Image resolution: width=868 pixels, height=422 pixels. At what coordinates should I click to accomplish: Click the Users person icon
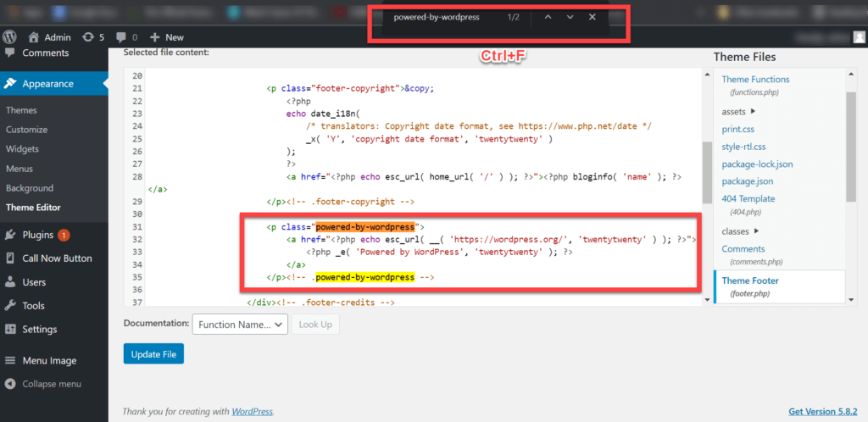10,282
